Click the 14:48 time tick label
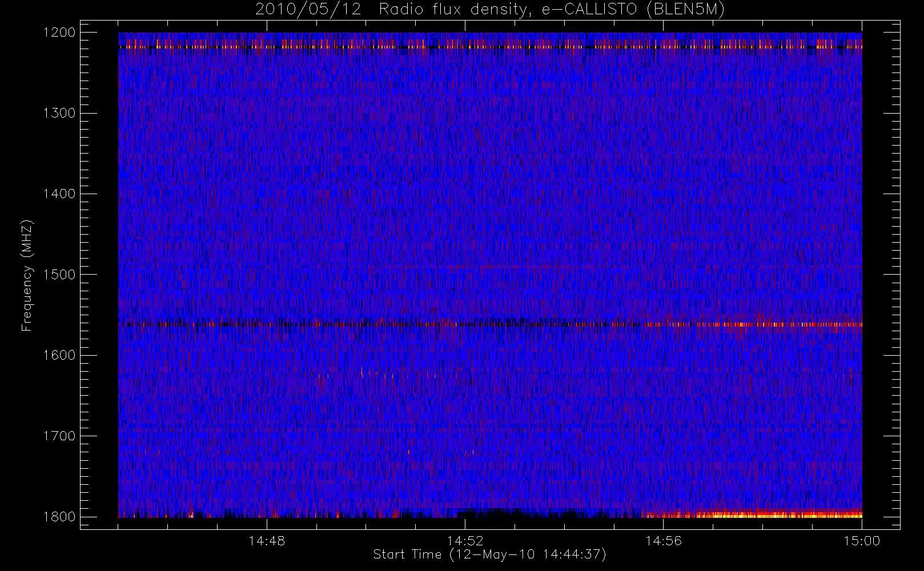The width and height of the screenshot is (924, 571). [x=267, y=541]
